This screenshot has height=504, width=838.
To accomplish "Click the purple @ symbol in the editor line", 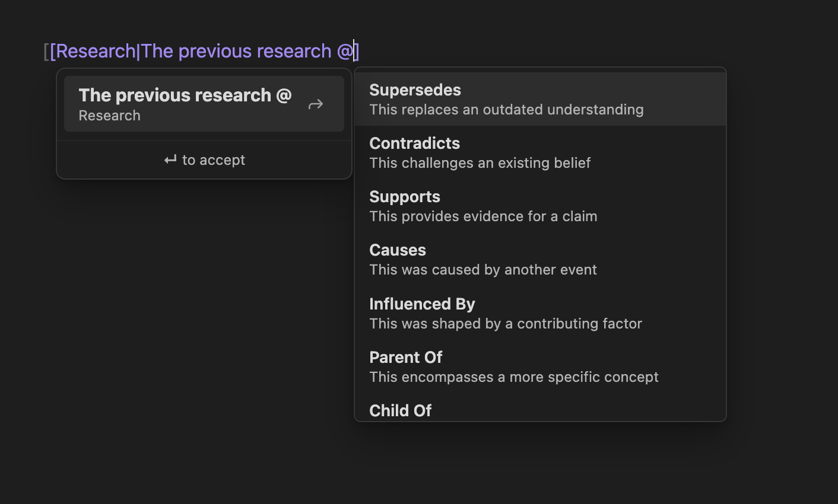I will (x=345, y=52).
